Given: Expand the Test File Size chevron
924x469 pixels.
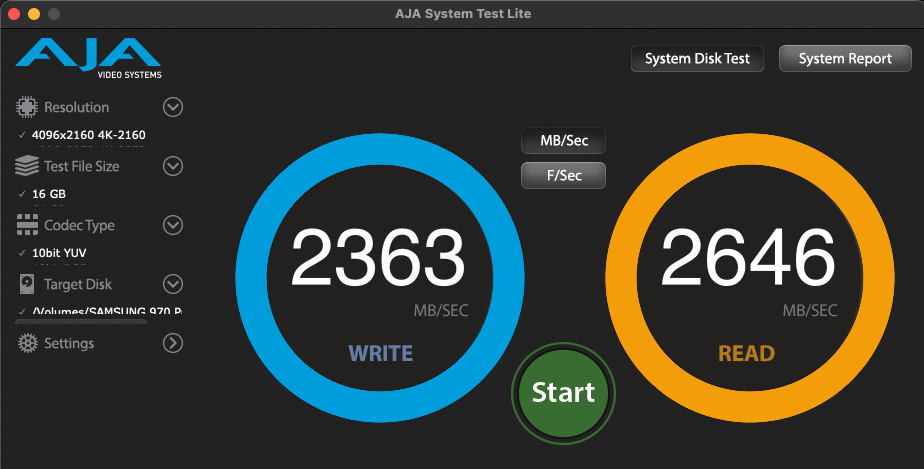Looking at the screenshot, I should [x=173, y=166].
